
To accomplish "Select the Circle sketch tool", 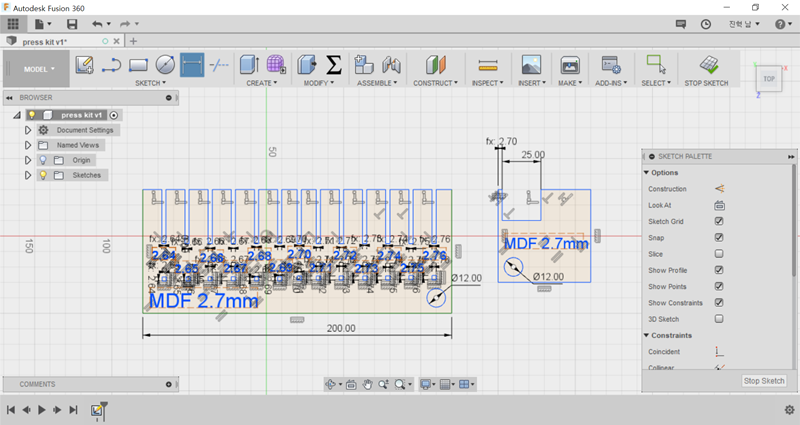I will 165,65.
